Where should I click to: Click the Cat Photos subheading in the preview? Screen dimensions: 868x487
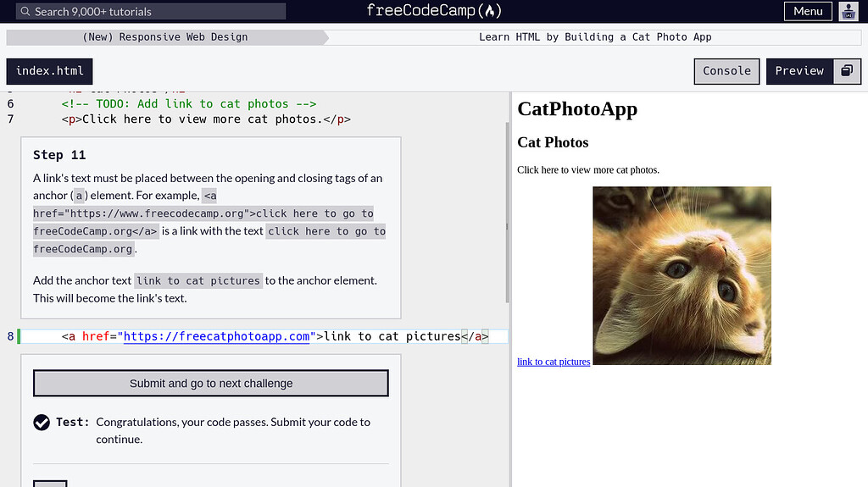[553, 142]
